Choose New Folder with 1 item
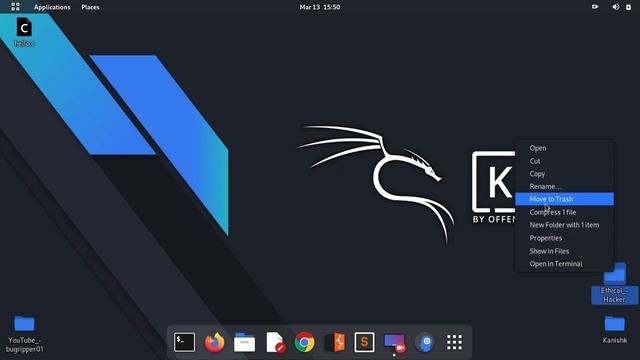Image resolution: width=640 pixels, height=360 pixels. click(564, 225)
